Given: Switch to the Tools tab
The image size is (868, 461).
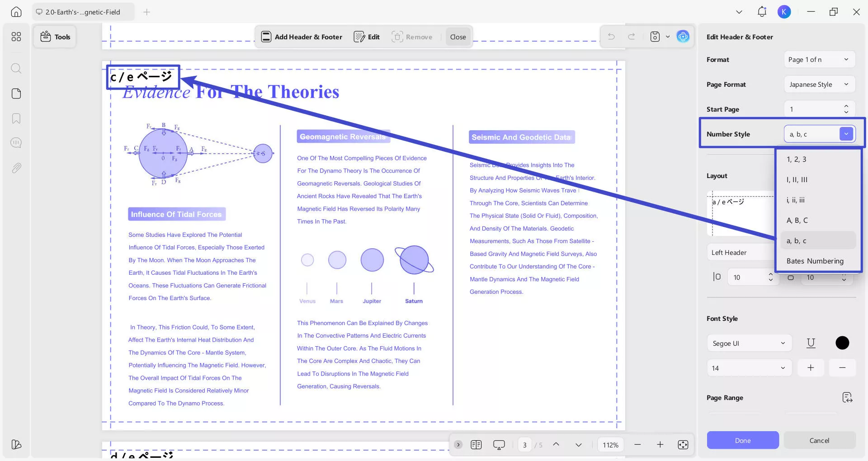Looking at the screenshot, I should point(55,37).
